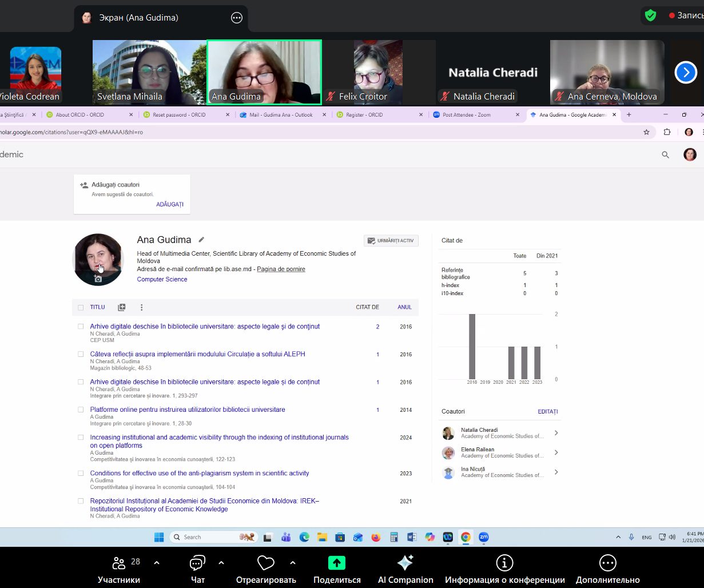This screenshot has width=704, height=588.
Task: Expand coauthor Natalia Cheradi chevron
Action: tap(556, 433)
